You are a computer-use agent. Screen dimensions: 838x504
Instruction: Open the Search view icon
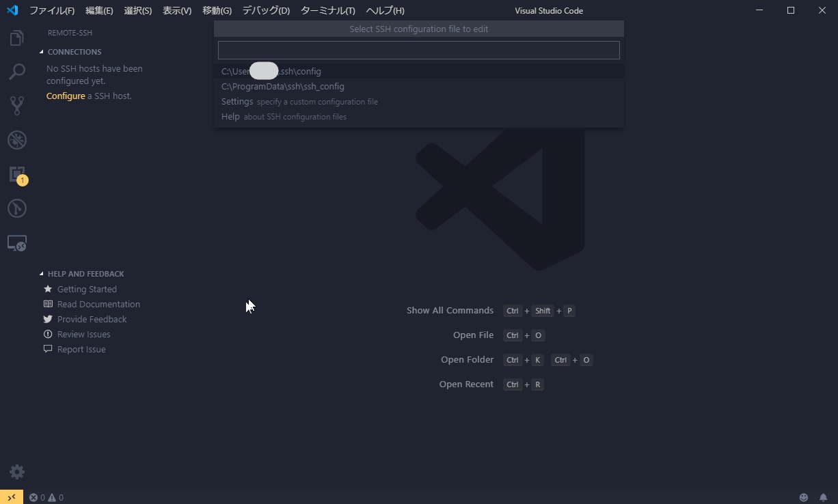[16, 72]
